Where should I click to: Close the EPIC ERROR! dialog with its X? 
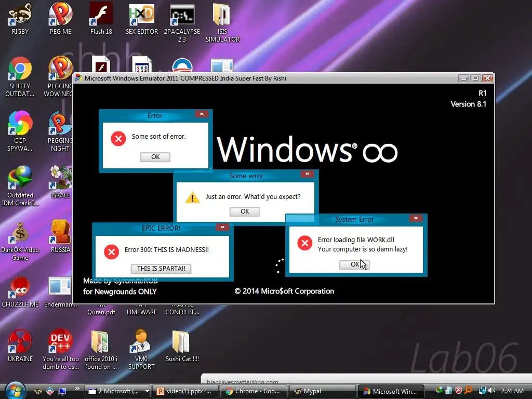tap(222, 227)
